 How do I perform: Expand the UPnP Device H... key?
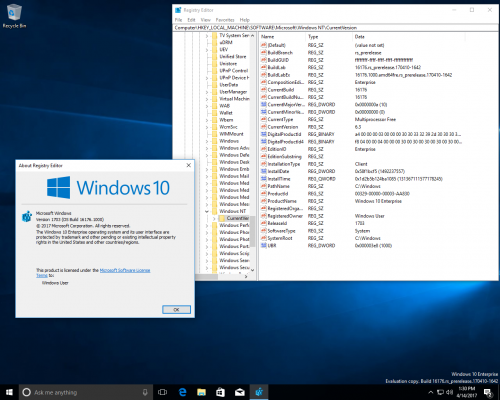[x=207, y=78]
